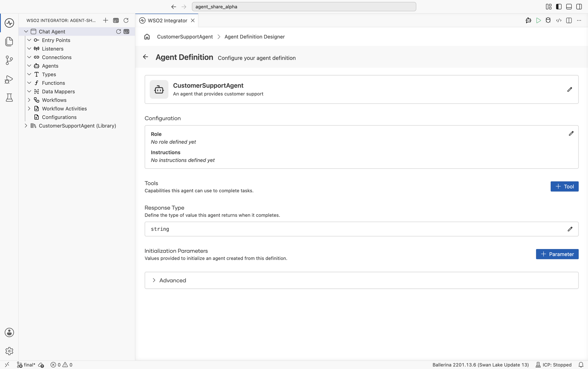Click the home icon in breadcrumb
Viewport: 588px width, 369px height.
click(147, 37)
